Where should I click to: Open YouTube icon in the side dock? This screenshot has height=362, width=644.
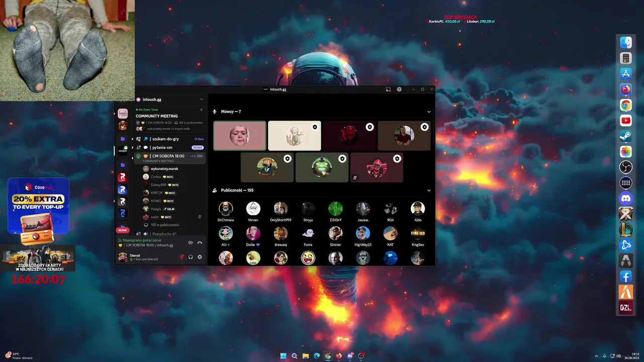pos(626,121)
